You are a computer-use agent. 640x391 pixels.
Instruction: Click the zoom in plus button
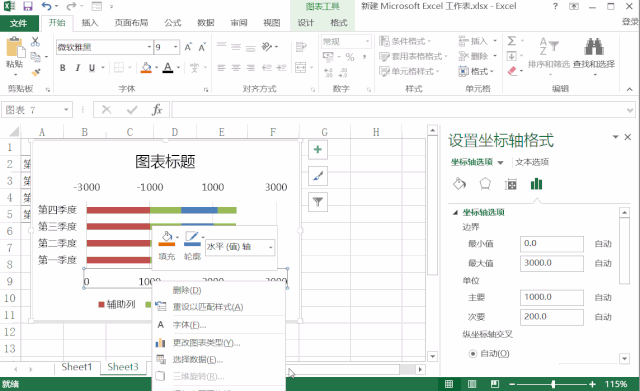(x=592, y=384)
